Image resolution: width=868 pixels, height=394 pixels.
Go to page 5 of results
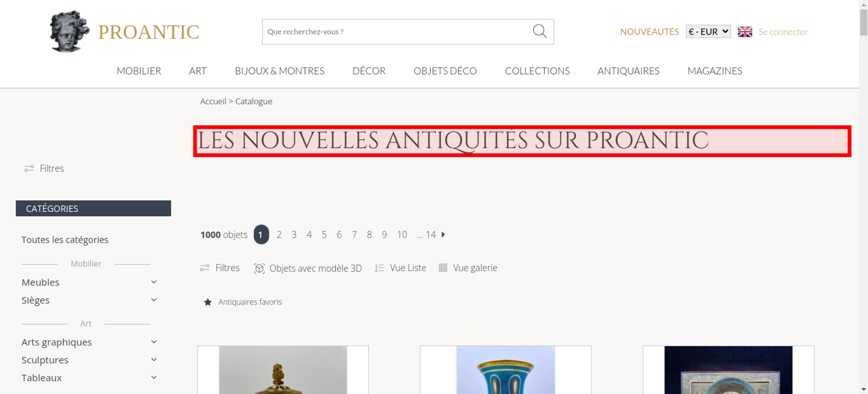coord(324,235)
